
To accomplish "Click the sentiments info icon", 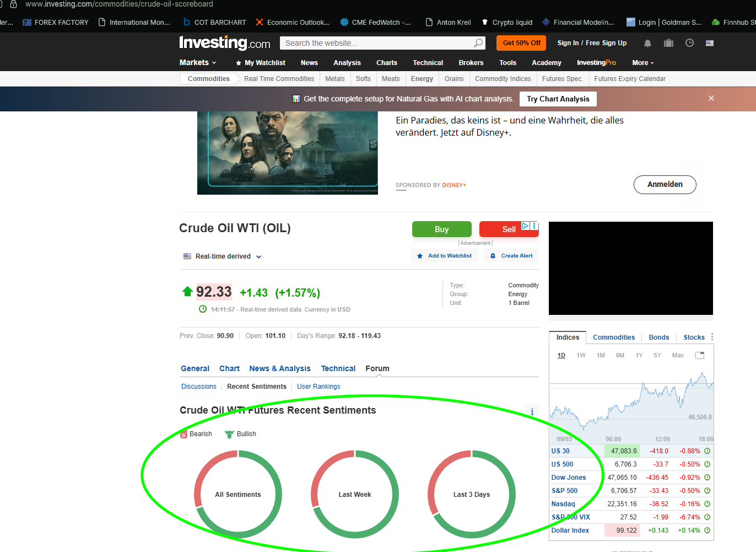I will pos(532,411).
